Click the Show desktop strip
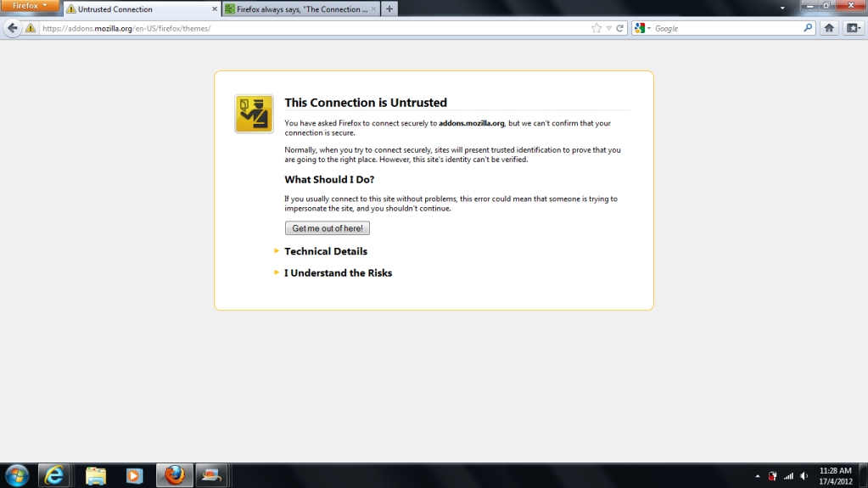868x488 pixels. [x=863, y=475]
